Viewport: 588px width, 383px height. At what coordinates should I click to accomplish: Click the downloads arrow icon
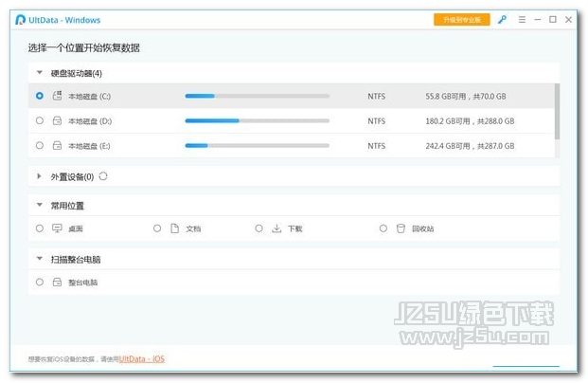(276, 228)
